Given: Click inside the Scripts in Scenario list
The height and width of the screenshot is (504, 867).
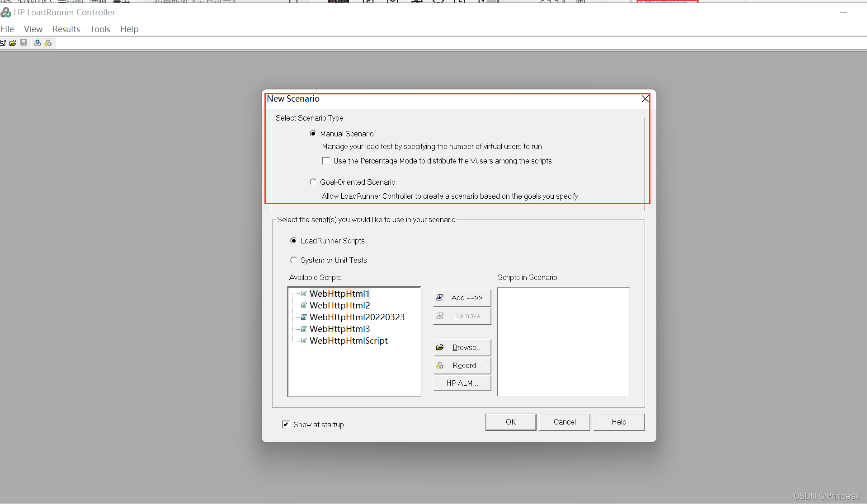Looking at the screenshot, I should 563,342.
